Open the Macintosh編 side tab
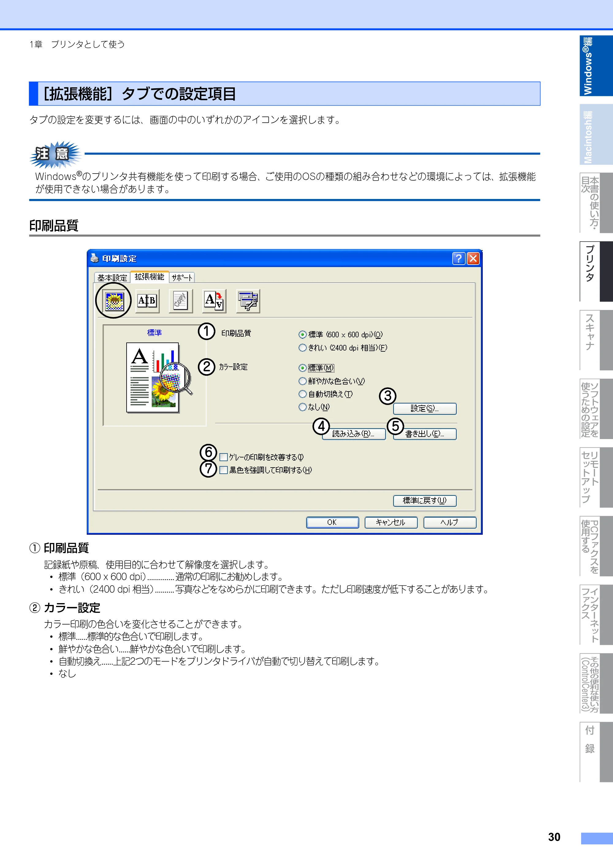The height and width of the screenshot is (868, 613). 596,134
